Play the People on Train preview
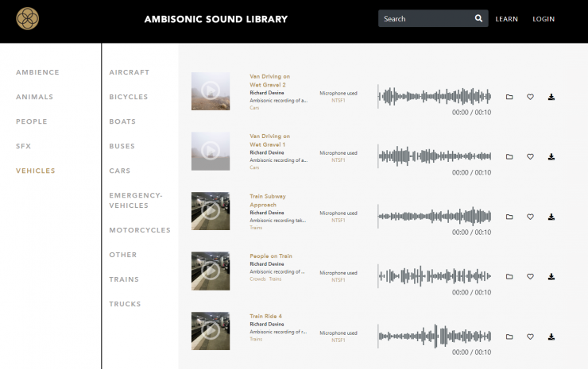The width and height of the screenshot is (588, 369). [211, 271]
